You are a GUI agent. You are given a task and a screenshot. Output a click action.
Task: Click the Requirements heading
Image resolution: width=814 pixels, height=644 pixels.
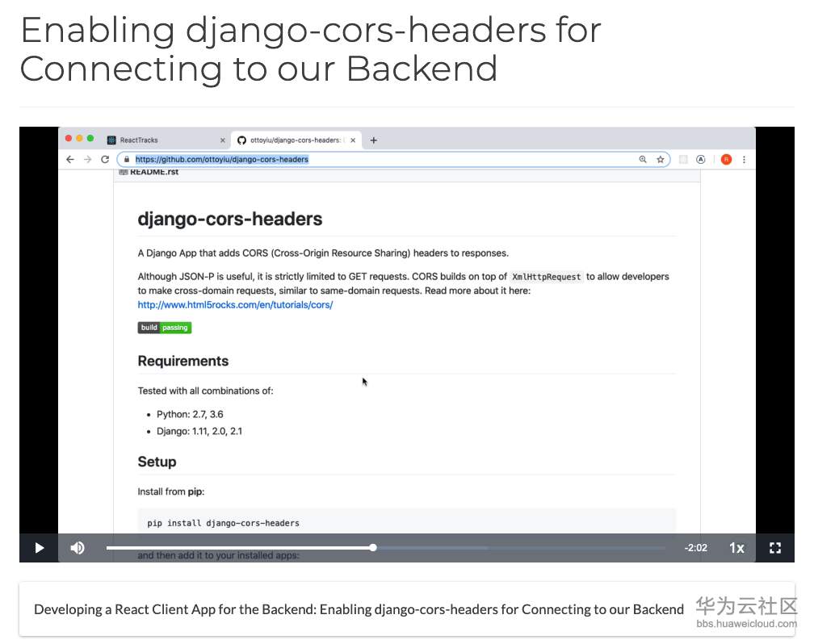[183, 361]
